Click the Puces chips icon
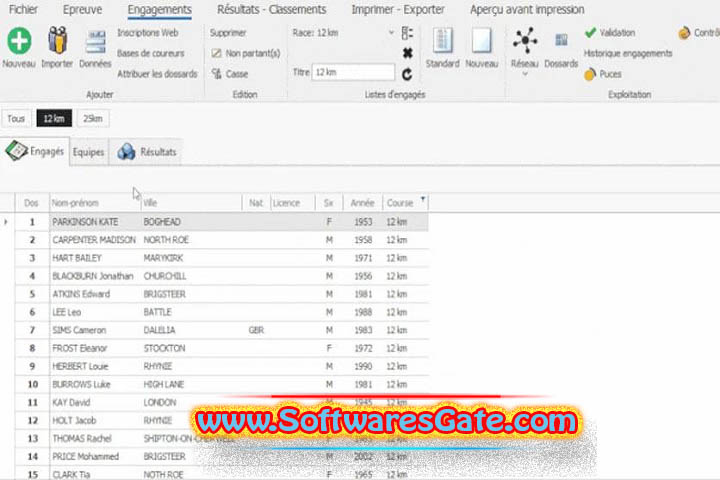 590,74
